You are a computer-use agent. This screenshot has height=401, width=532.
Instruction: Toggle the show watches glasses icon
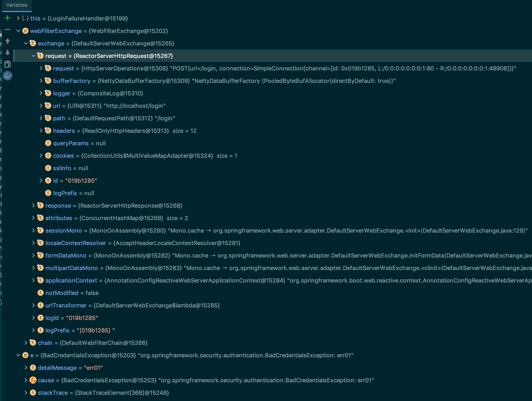(x=7, y=76)
